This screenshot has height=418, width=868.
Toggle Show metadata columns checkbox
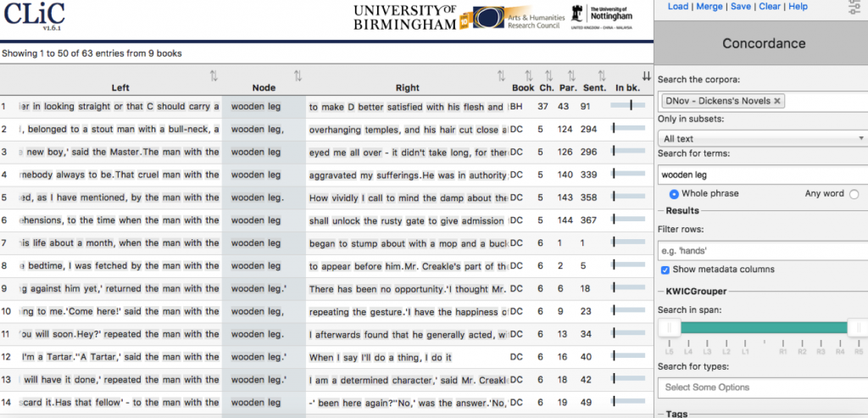[x=665, y=270]
